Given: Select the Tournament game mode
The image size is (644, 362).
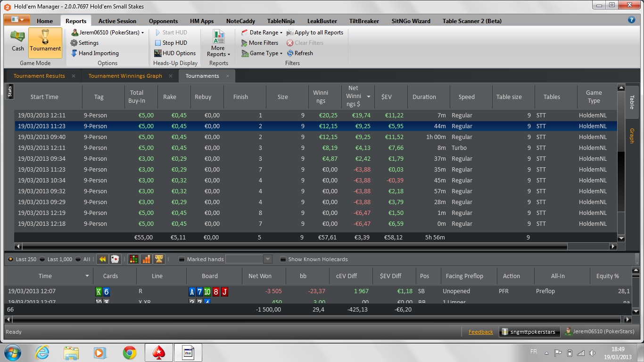Looking at the screenshot, I should [45, 42].
